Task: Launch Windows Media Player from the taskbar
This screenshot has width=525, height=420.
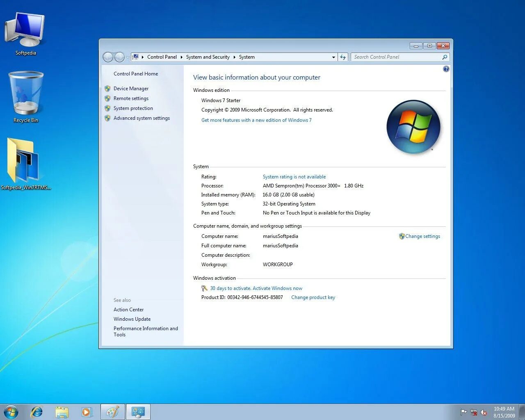Action: tap(87, 412)
